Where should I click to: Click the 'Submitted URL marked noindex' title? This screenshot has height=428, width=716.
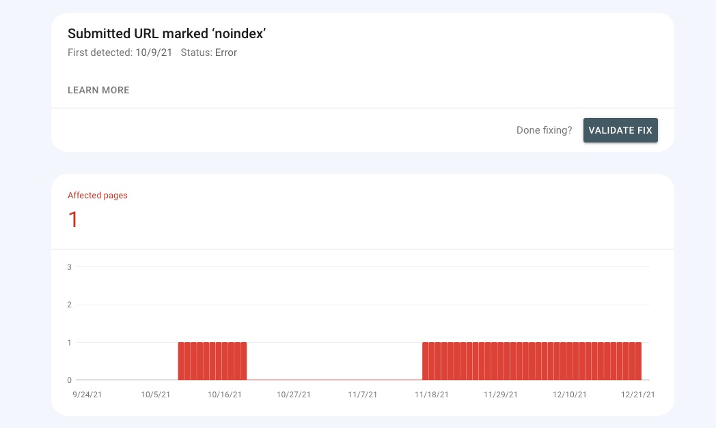pos(166,33)
